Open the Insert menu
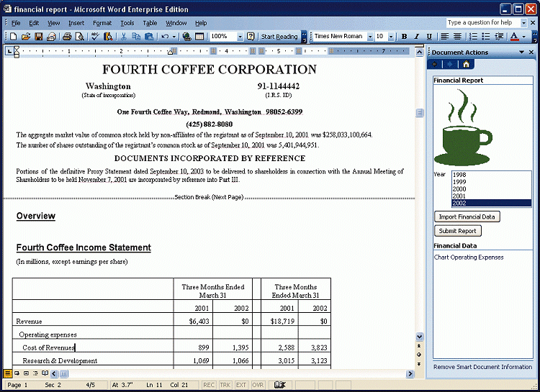540x392 pixels. 76,23
